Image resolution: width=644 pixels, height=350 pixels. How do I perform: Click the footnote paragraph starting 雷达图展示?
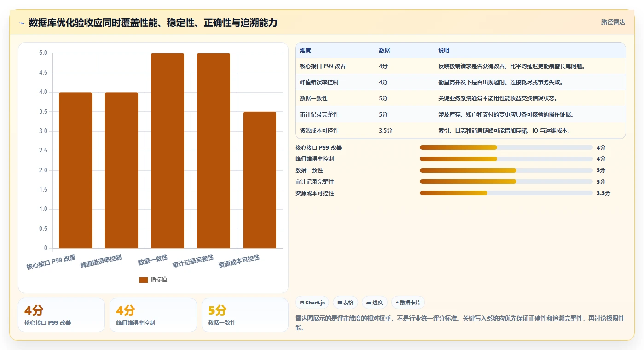click(460, 323)
